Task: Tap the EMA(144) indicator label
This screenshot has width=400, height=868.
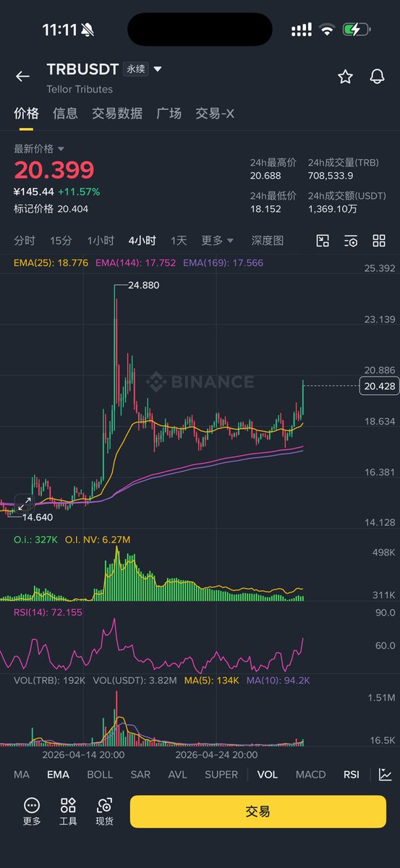Action: tap(136, 263)
